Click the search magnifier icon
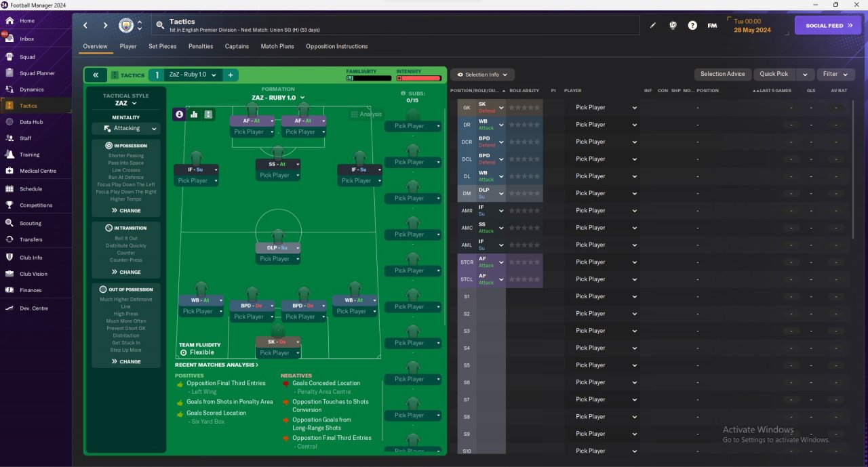 coord(160,26)
